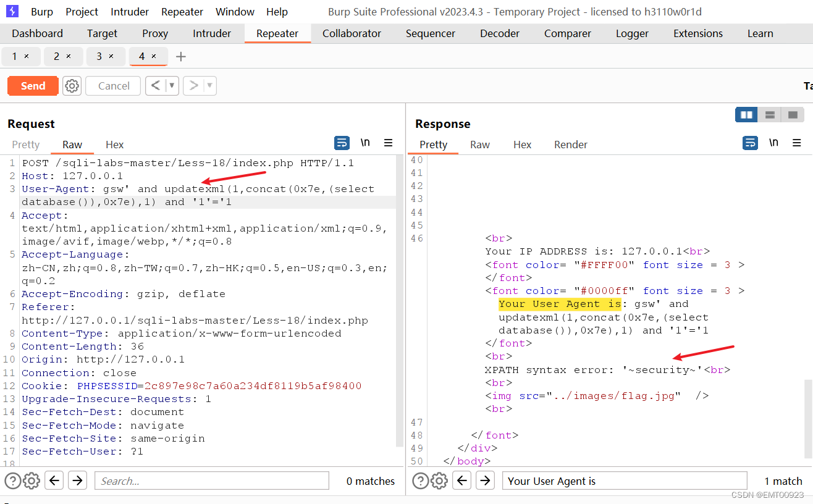Close Repeater tab 4
Screen dimensions: 813x504
[154, 56]
